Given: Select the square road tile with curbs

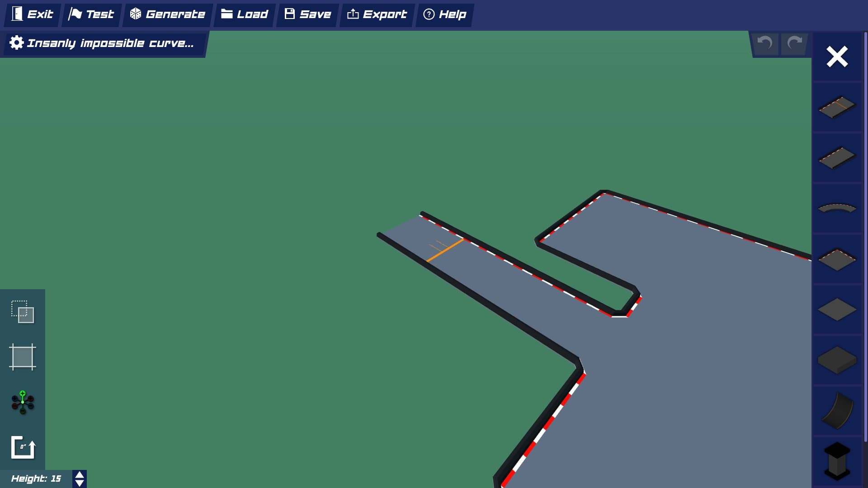Looking at the screenshot, I should 837,259.
